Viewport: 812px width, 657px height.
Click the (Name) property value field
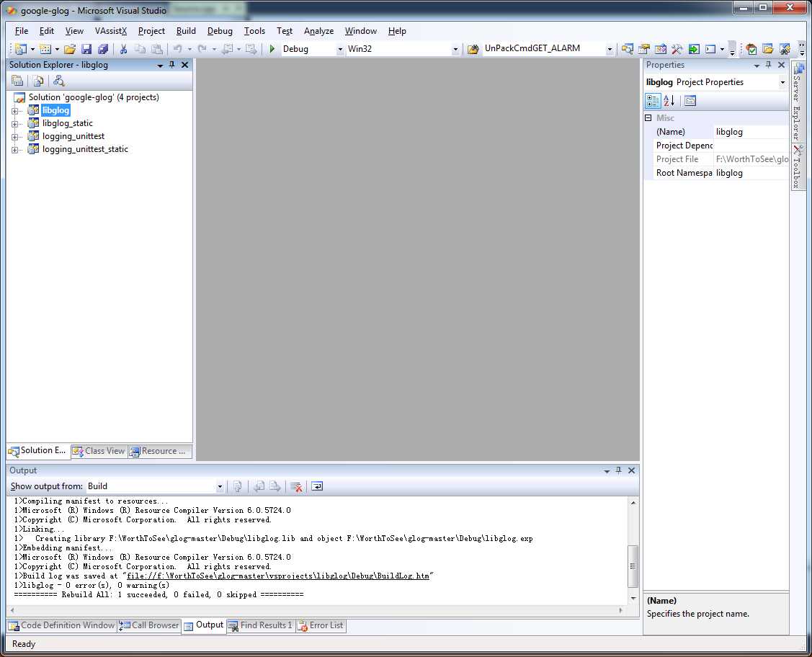(751, 132)
